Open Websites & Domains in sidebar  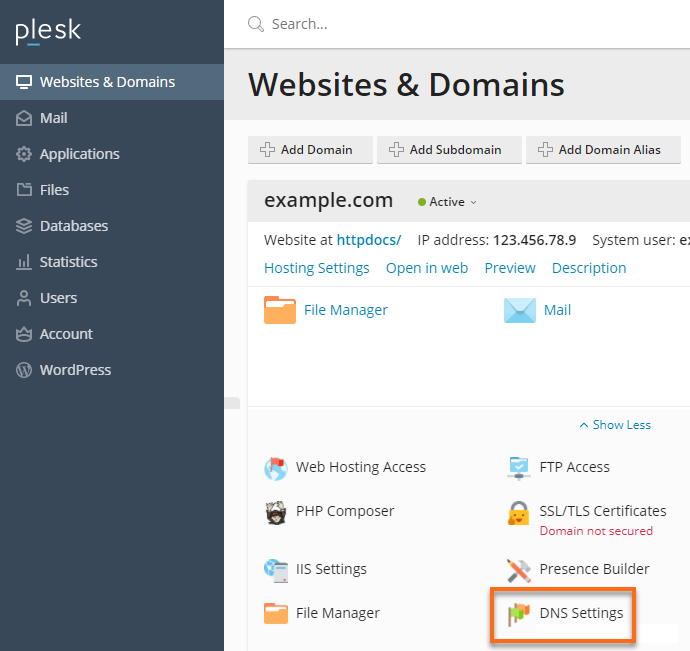tap(112, 82)
